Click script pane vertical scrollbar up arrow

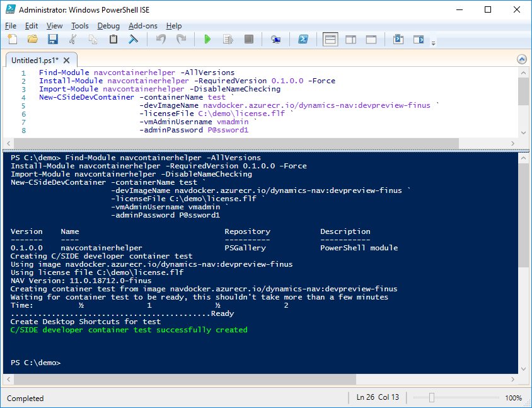523,73
